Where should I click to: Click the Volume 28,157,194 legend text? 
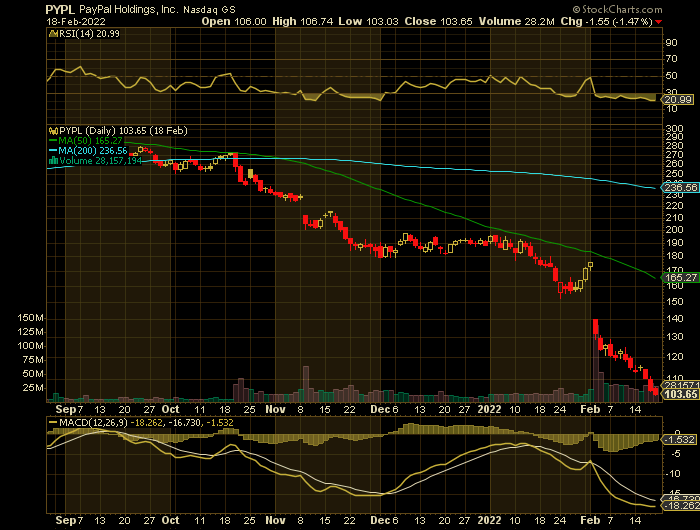coord(100,161)
